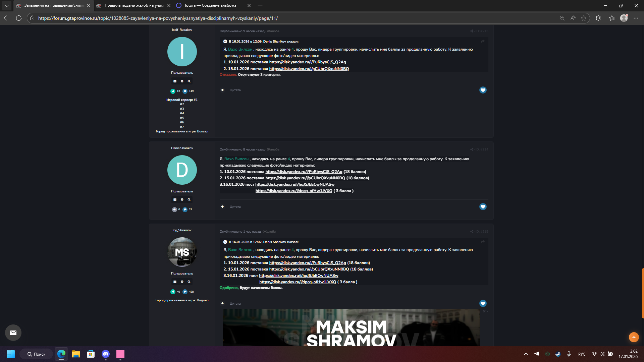The height and width of the screenshot is (362, 644).
Task: Like Iosif_Rusakov's post with the heart icon
Action: coord(483,90)
